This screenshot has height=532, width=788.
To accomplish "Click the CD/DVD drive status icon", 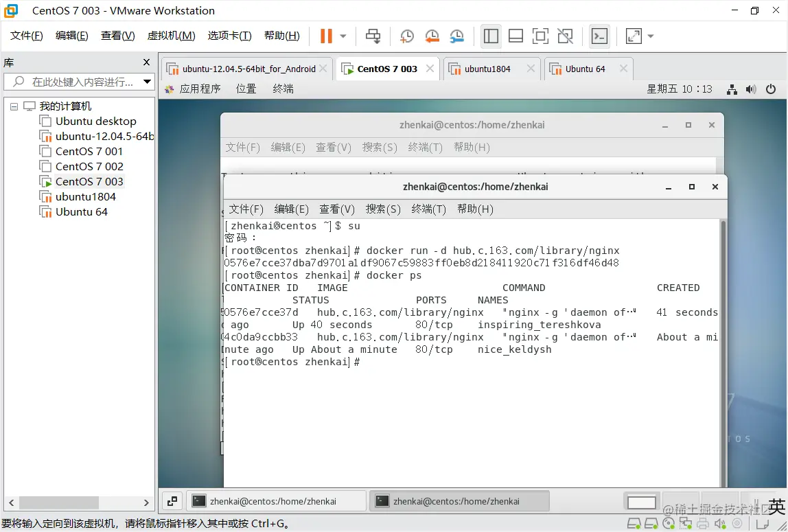I will (669, 524).
